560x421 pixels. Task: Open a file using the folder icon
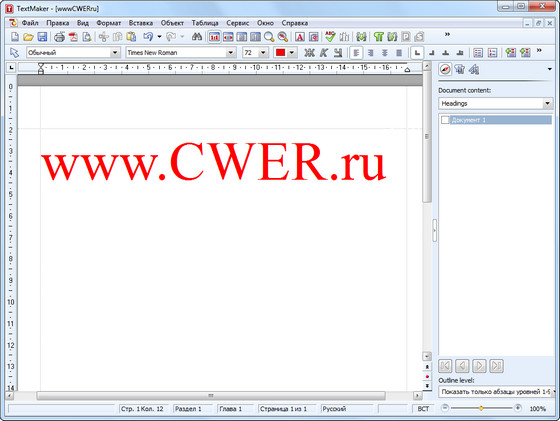coord(28,37)
